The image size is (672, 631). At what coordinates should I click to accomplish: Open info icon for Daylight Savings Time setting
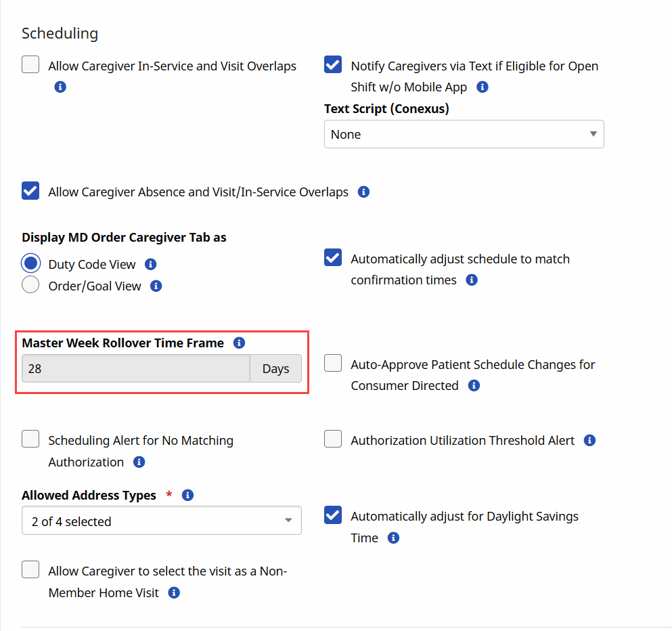393,538
